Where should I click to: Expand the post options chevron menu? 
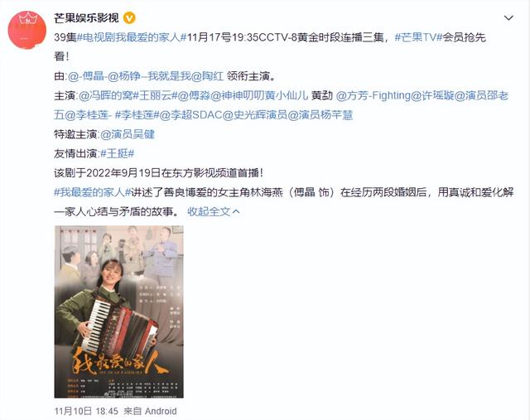click(508, 18)
